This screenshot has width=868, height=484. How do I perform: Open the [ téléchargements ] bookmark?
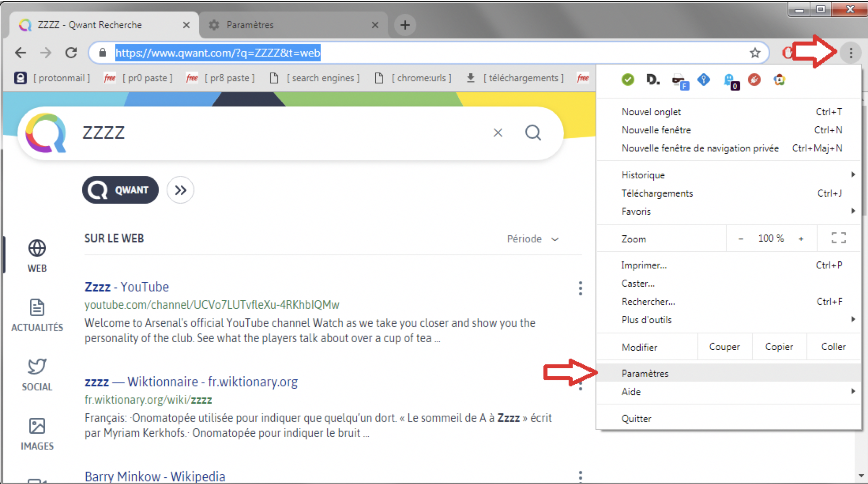515,78
